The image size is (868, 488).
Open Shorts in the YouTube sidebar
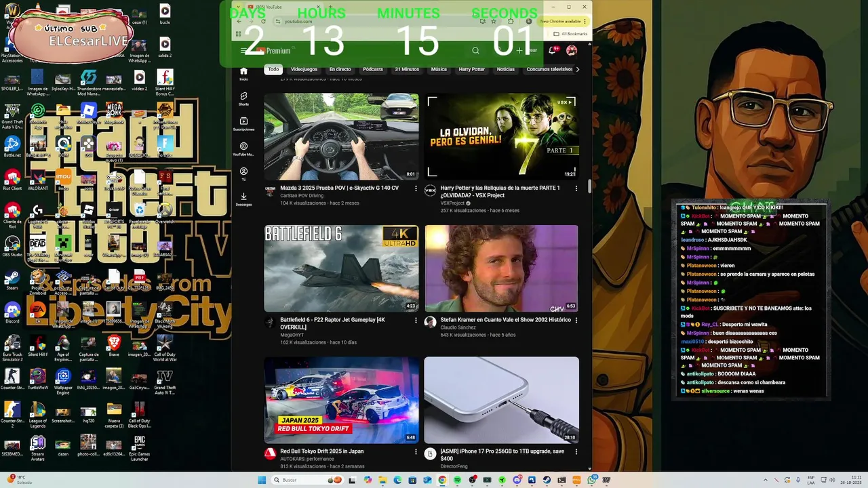click(x=243, y=99)
